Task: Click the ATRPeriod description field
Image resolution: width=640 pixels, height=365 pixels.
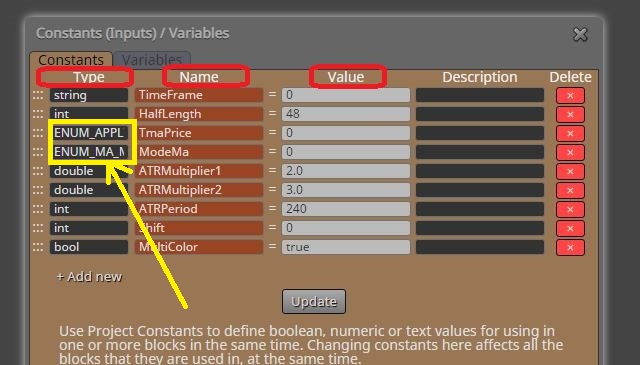Action: 480,209
